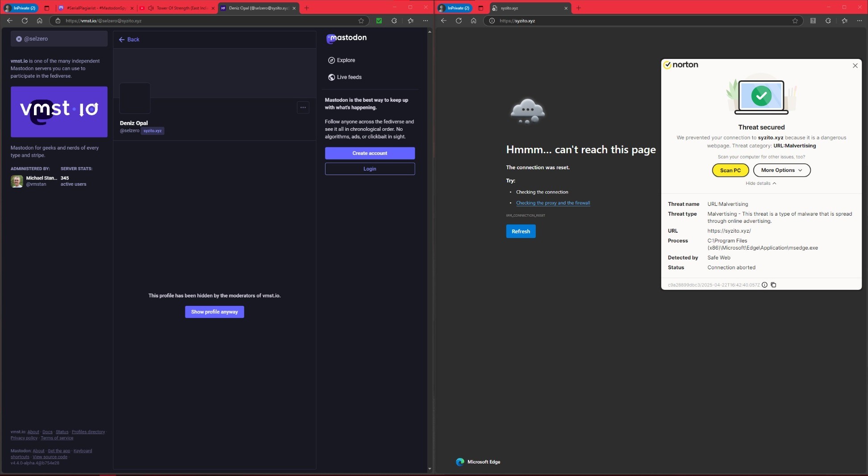Open Get the app footer link
Screen dimensions: 868x476
pos(59,451)
